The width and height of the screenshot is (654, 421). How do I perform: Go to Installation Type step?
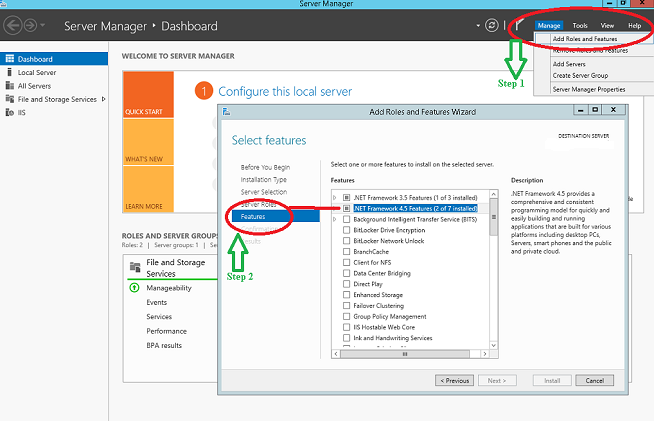pos(264,179)
